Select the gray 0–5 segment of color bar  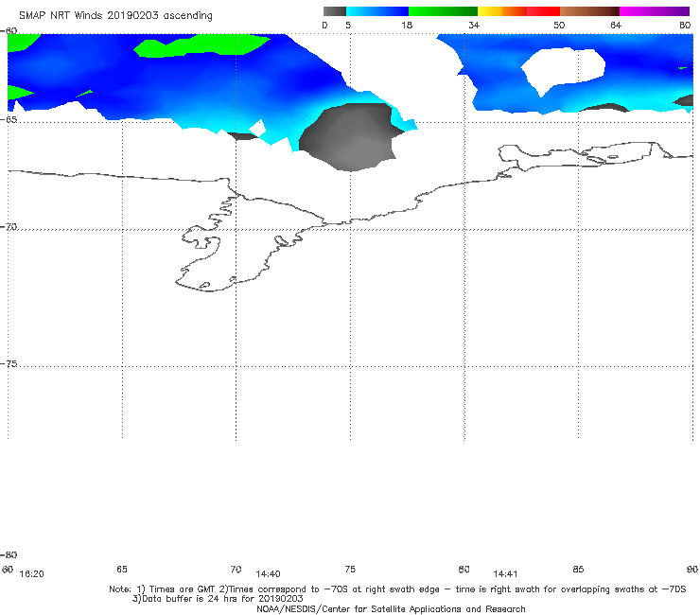(x=334, y=11)
